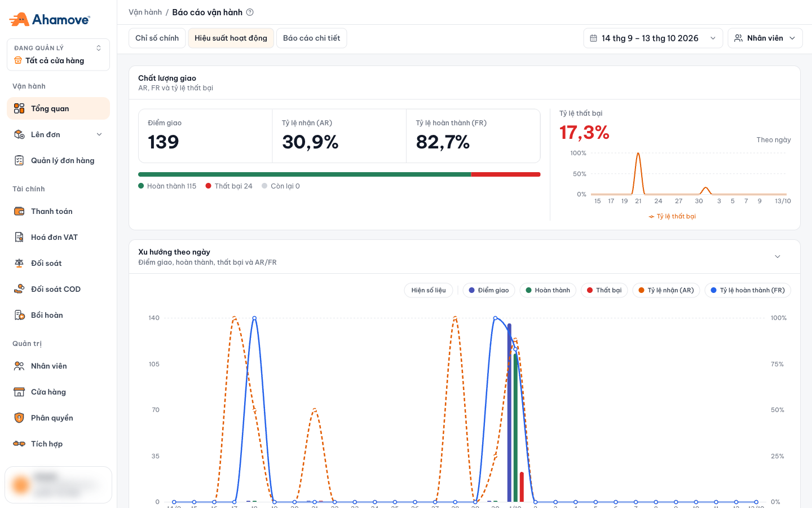
Task: Open Phân quyền shield icon
Action: tap(19, 418)
